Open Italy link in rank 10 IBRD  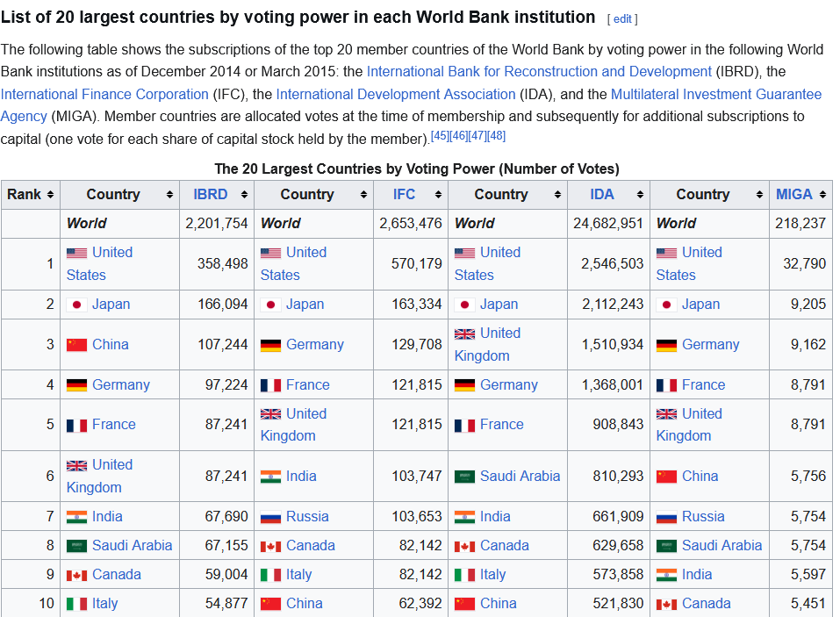[x=105, y=604]
